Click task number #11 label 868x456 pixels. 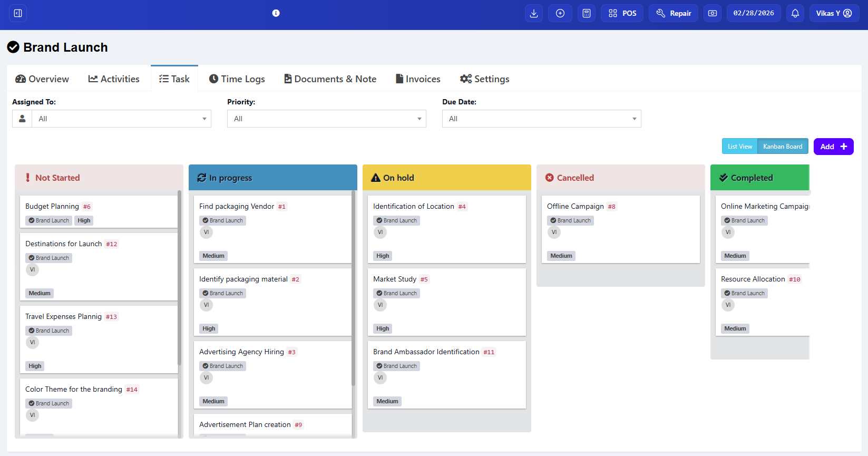pos(489,352)
